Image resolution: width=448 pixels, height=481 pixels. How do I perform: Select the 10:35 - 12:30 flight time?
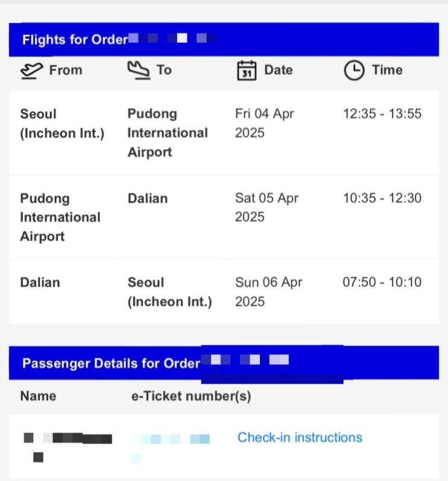(382, 198)
